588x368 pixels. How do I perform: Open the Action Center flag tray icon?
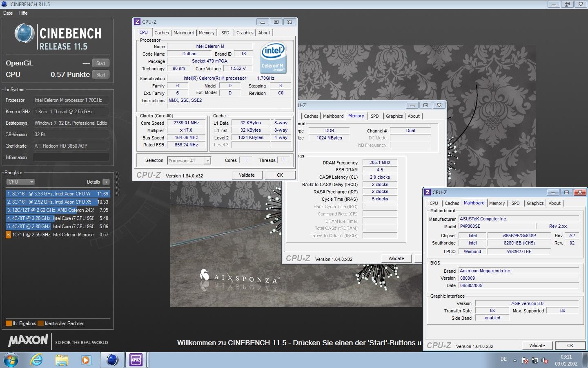click(x=525, y=360)
